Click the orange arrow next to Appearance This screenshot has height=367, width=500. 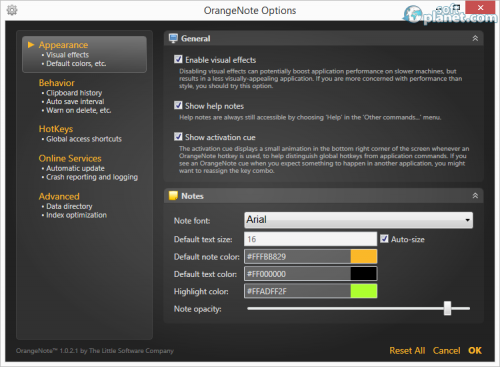pos(31,45)
